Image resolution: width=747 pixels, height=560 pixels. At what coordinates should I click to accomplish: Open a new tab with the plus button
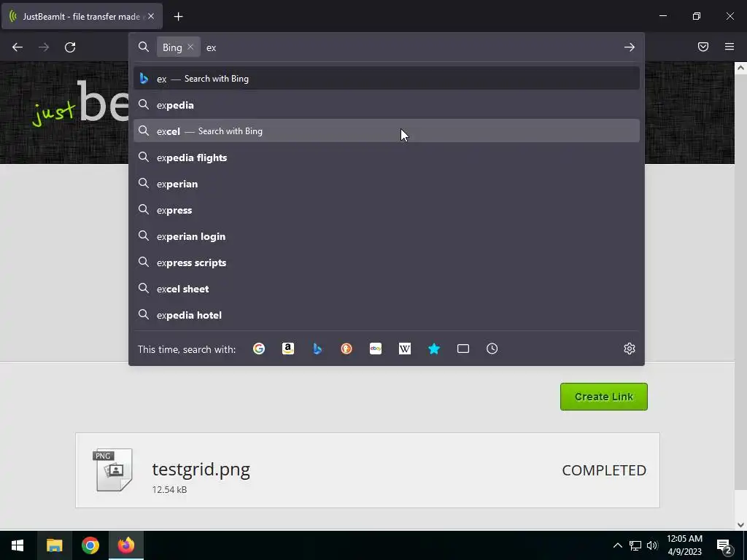click(178, 17)
